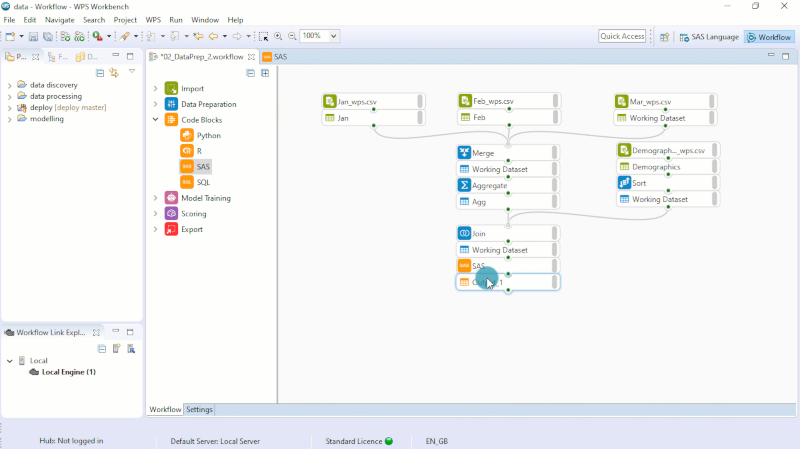Click the Quick Access button
This screenshot has width=800, height=449.
[622, 36]
